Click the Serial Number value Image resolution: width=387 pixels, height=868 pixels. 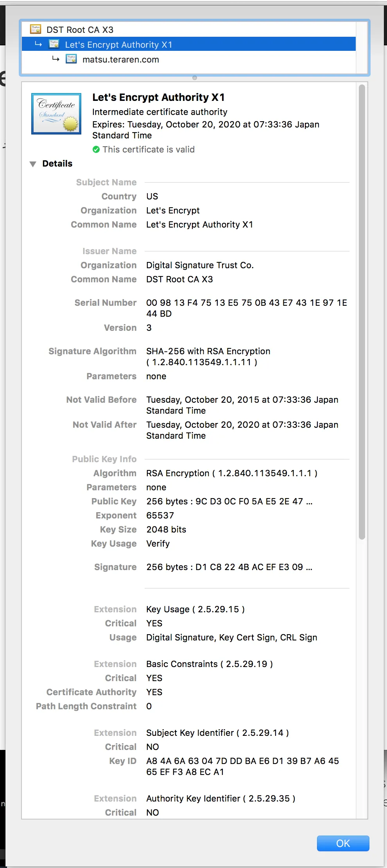(246, 308)
